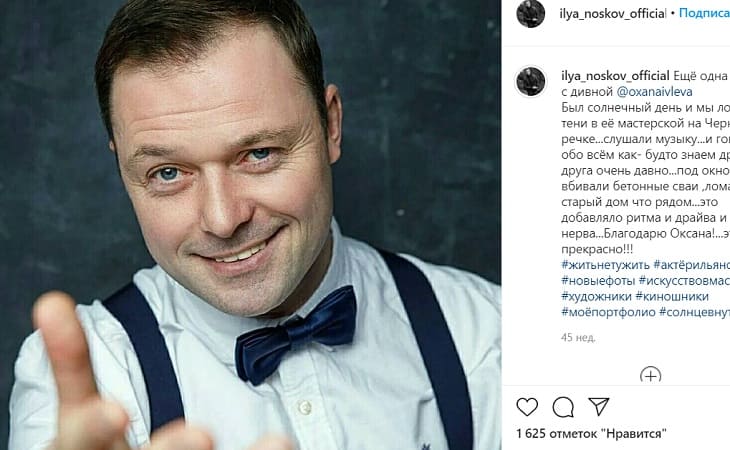This screenshot has width=730, height=450.
Task: Open the #искусствовмассы hashtag
Action: point(684,281)
